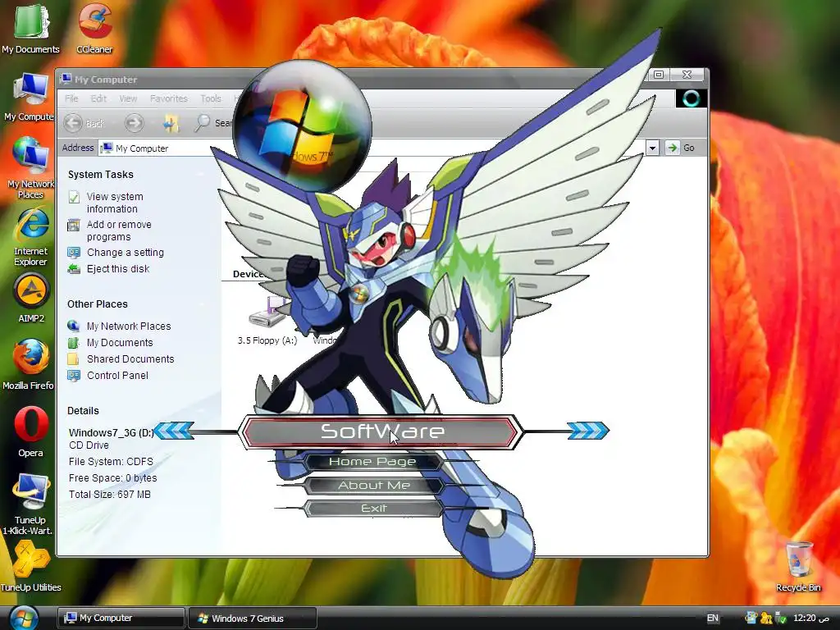Click the leftmost system tray icon
This screenshot has width=840, height=630.
click(751, 619)
